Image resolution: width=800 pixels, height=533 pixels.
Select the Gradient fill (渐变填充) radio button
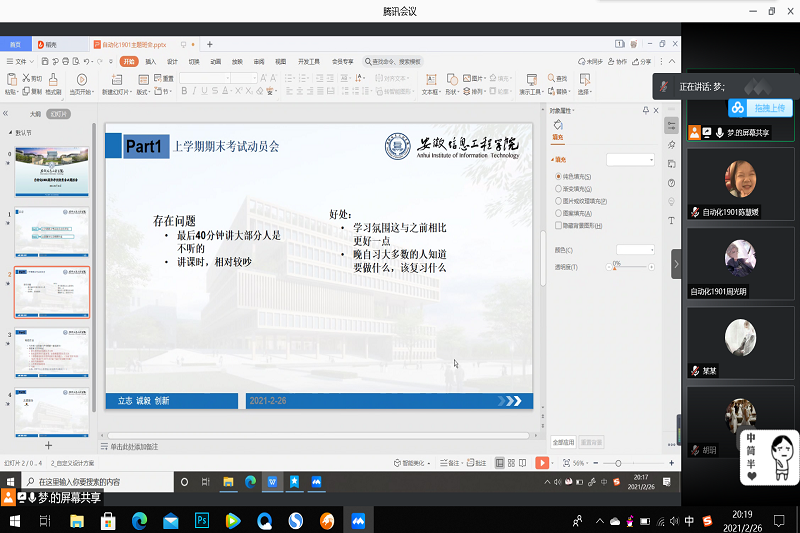click(558, 189)
